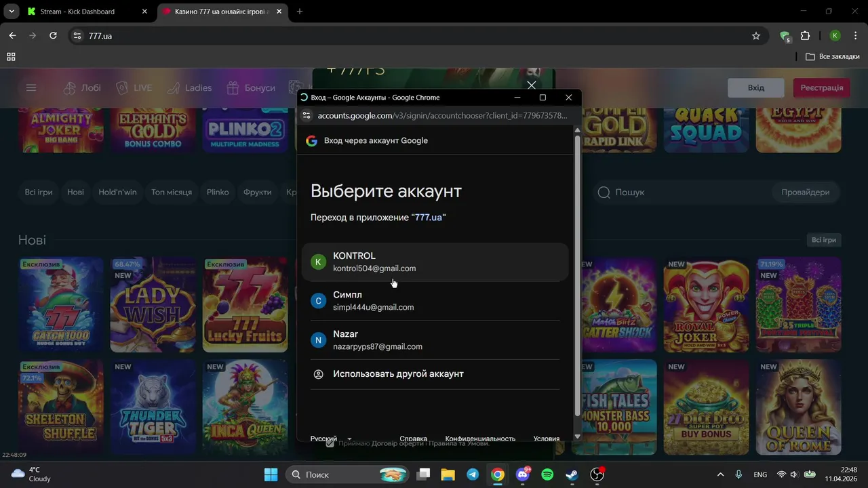Open the casino hamburger menu

(x=31, y=87)
